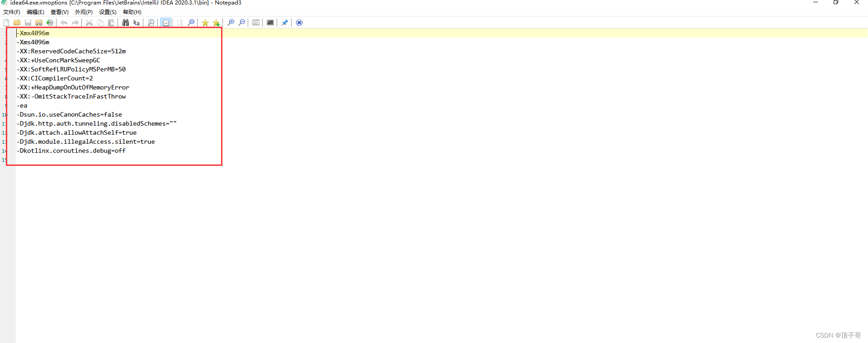Open the 外观(P) menu

click(x=84, y=12)
